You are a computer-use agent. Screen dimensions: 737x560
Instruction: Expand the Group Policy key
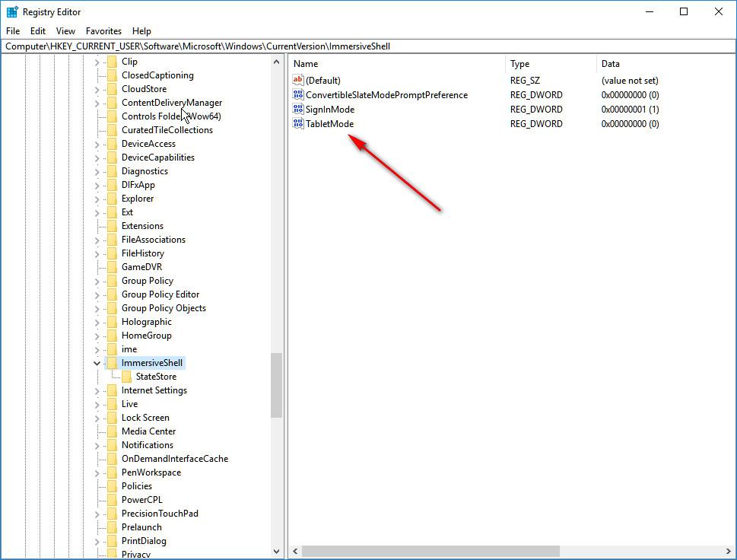[x=97, y=282]
